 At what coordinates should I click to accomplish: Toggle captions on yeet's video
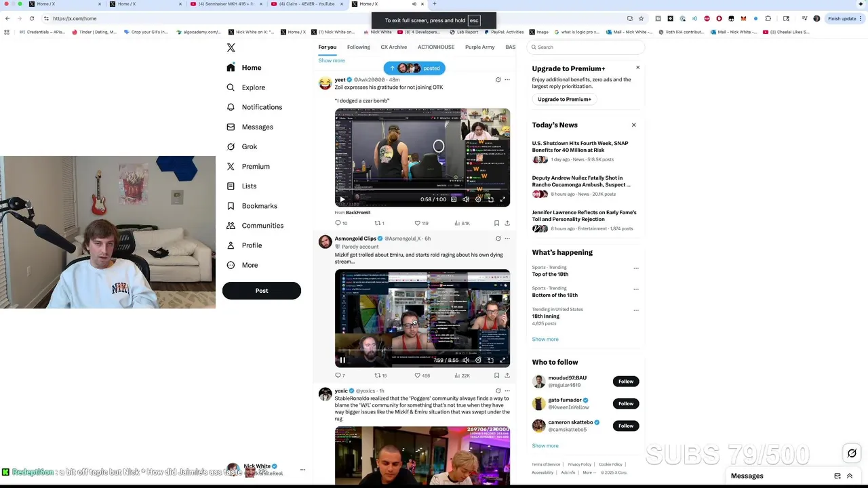coord(454,199)
